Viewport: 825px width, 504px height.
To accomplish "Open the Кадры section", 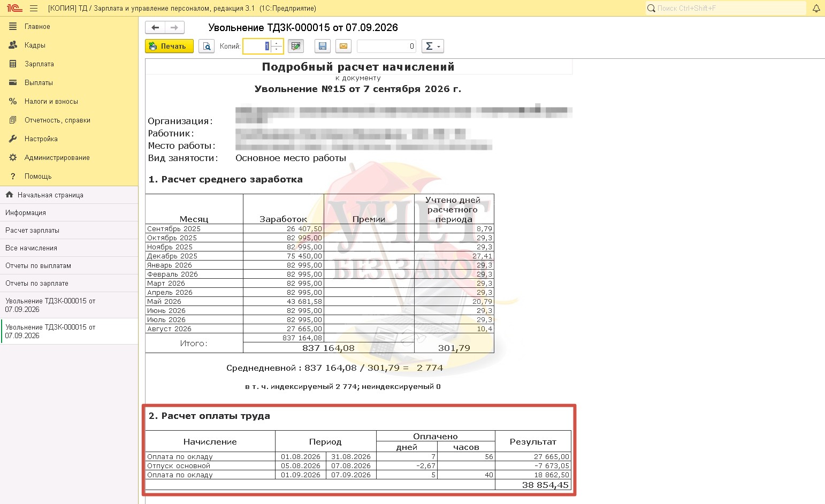I will point(69,45).
